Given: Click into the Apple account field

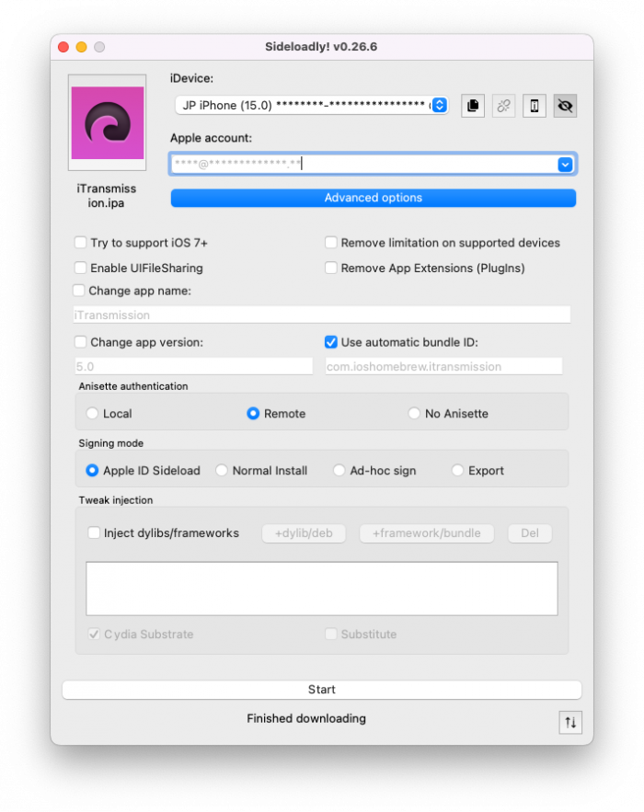Looking at the screenshot, I should 362,165.
